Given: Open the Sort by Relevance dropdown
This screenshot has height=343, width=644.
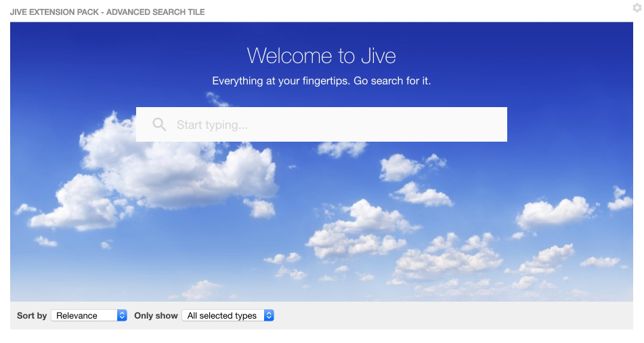Looking at the screenshot, I should click(89, 315).
